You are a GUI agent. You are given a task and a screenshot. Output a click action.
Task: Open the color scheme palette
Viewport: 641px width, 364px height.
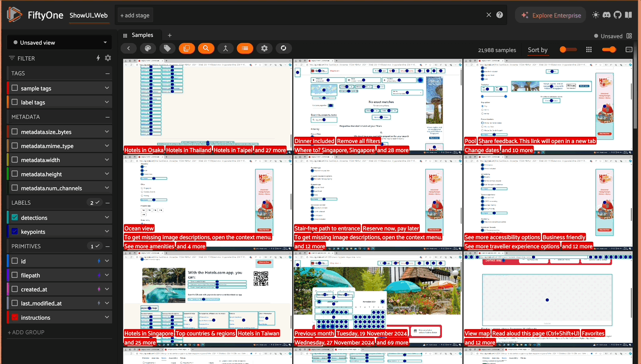[148, 48]
